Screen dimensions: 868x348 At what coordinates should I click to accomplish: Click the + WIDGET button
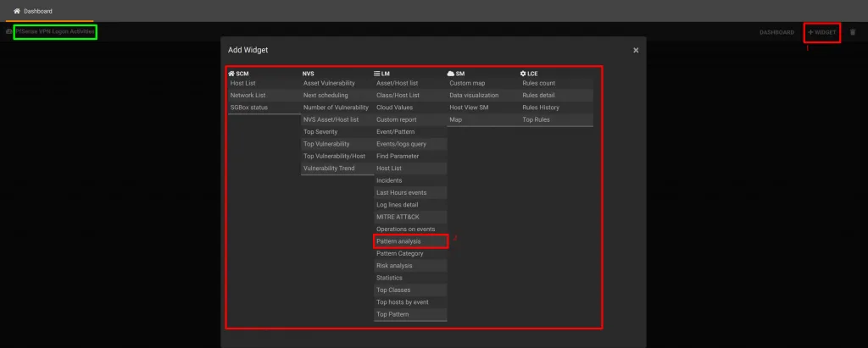tap(822, 33)
